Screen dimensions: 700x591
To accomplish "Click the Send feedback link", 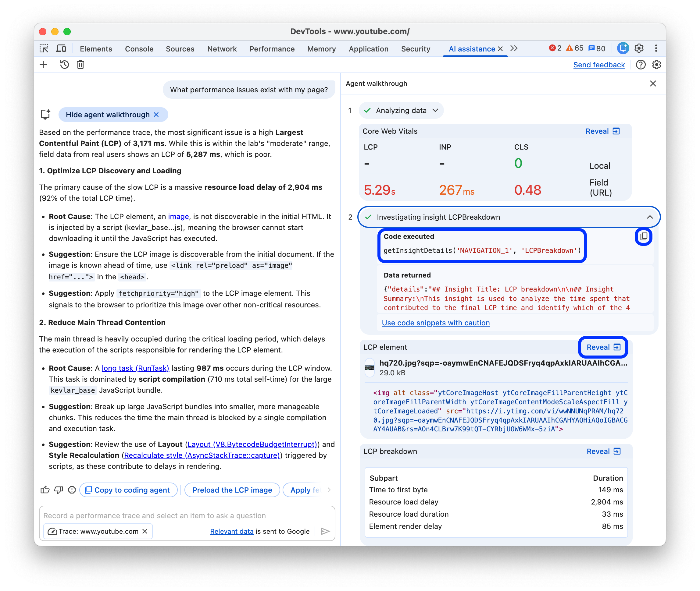I will tap(599, 65).
